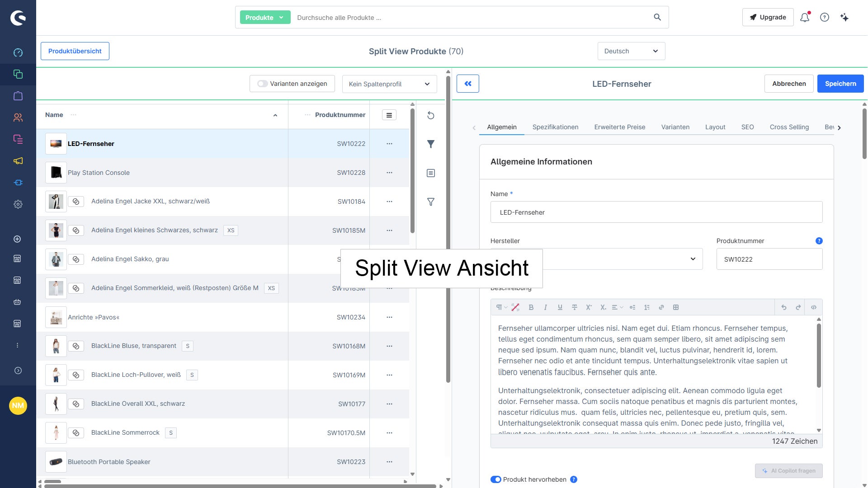Open the customers icon in sidebar
This screenshot has height=488, width=868.
(x=18, y=117)
